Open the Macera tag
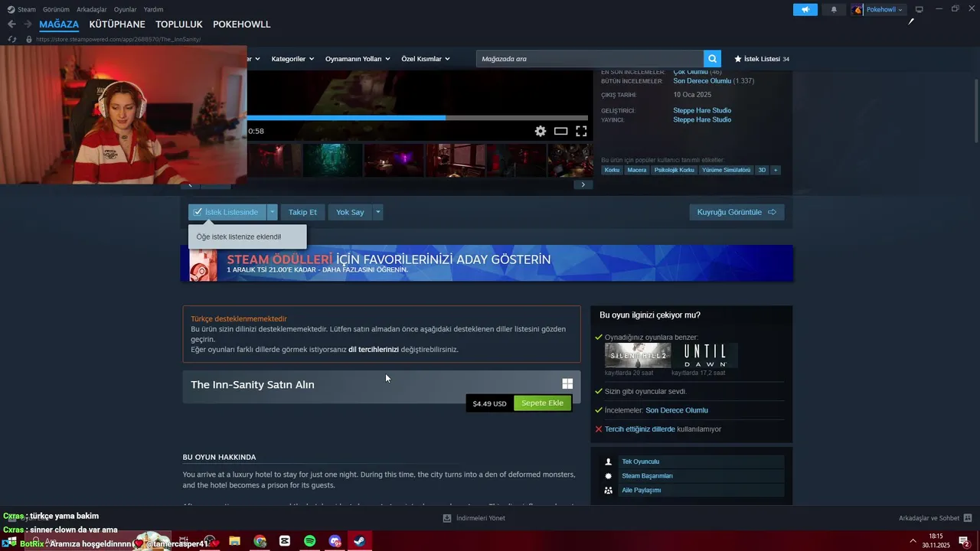This screenshot has width=980, height=551. click(636, 170)
